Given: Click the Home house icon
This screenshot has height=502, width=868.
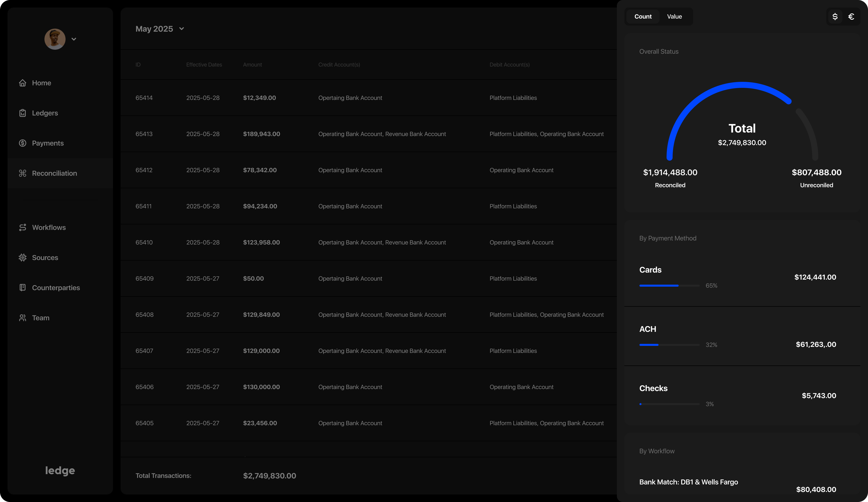Looking at the screenshot, I should [x=23, y=83].
